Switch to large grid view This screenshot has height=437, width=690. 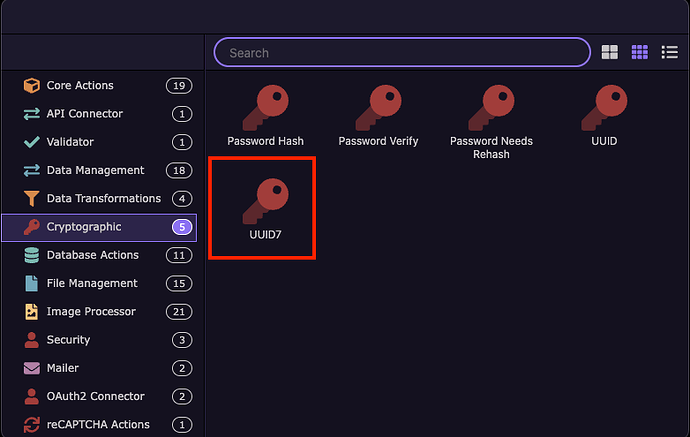coord(610,52)
